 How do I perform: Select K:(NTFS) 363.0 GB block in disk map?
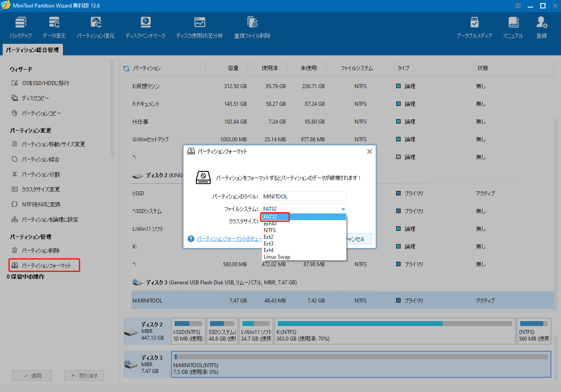[x=395, y=331]
